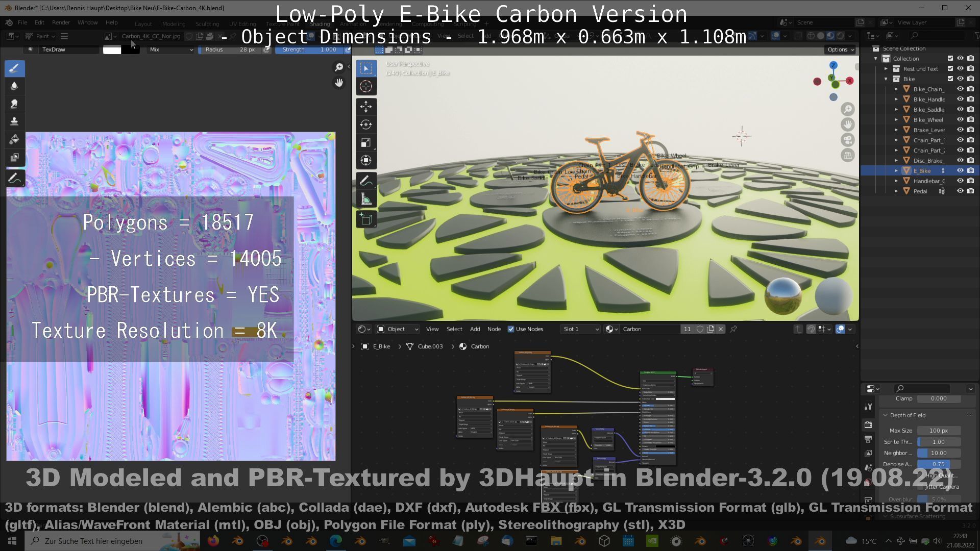Viewport: 980px width, 551px height.
Task: Expand the Brake_Lever tree item
Action: [896, 130]
